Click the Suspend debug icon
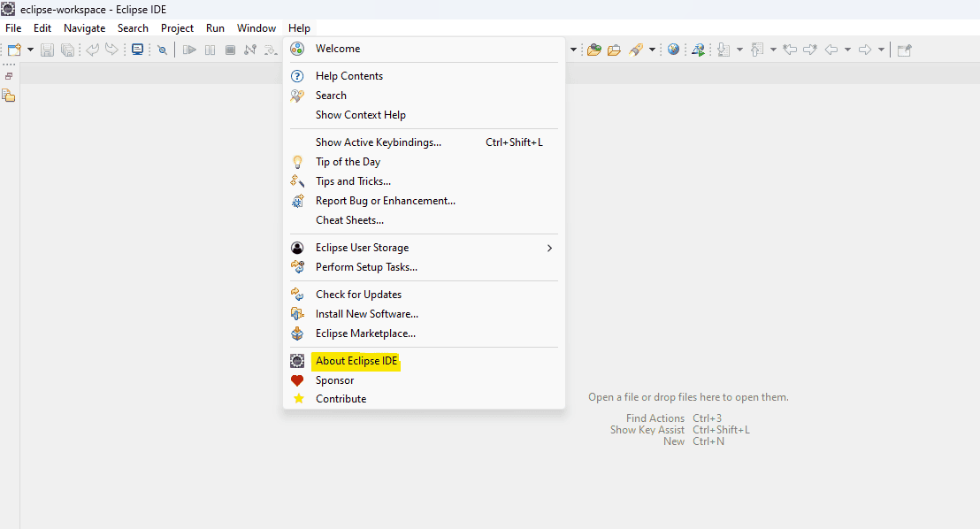Screen dimensions: 980x529 pos(210,50)
